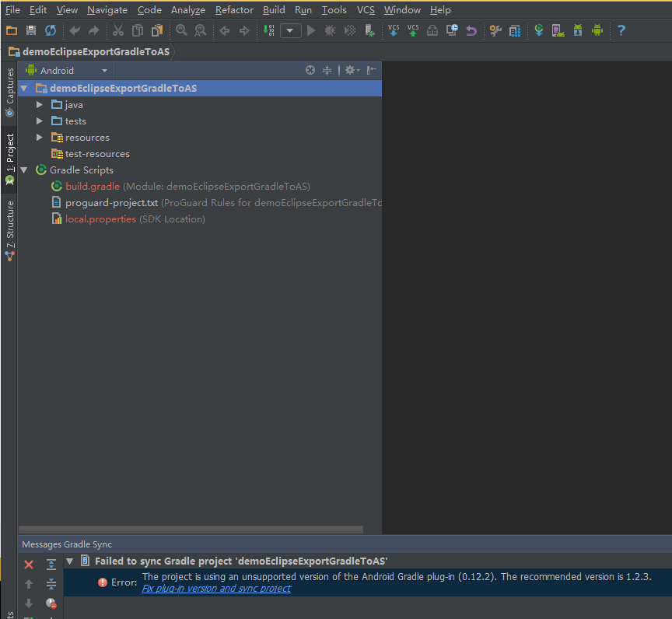672x619 pixels.
Task: Click the Redo arrow in the toolbar
Action: click(94, 30)
